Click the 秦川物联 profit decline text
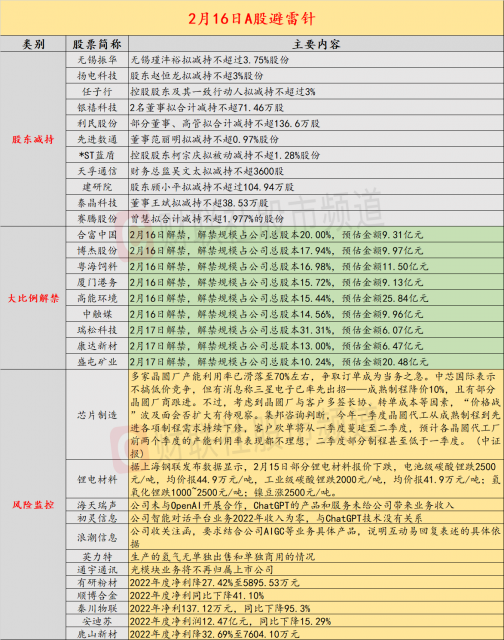The width and height of the screenshot is (504, 640). [220, 609]
